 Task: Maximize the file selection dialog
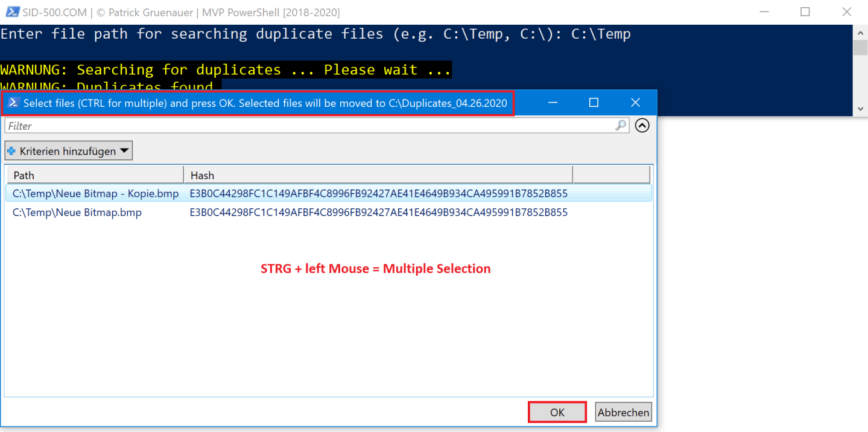(x=594, y=103)
